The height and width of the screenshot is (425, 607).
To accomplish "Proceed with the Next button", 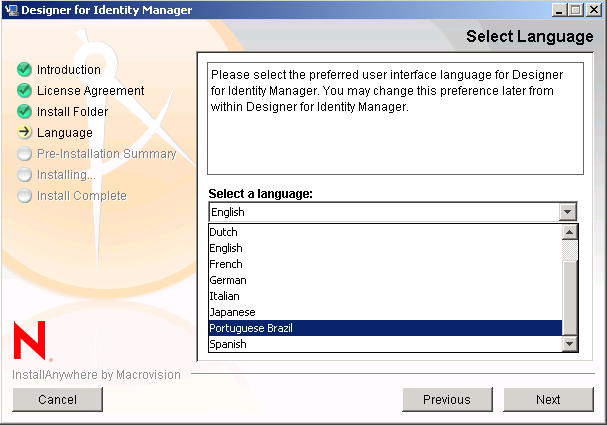I will point(548,399).
